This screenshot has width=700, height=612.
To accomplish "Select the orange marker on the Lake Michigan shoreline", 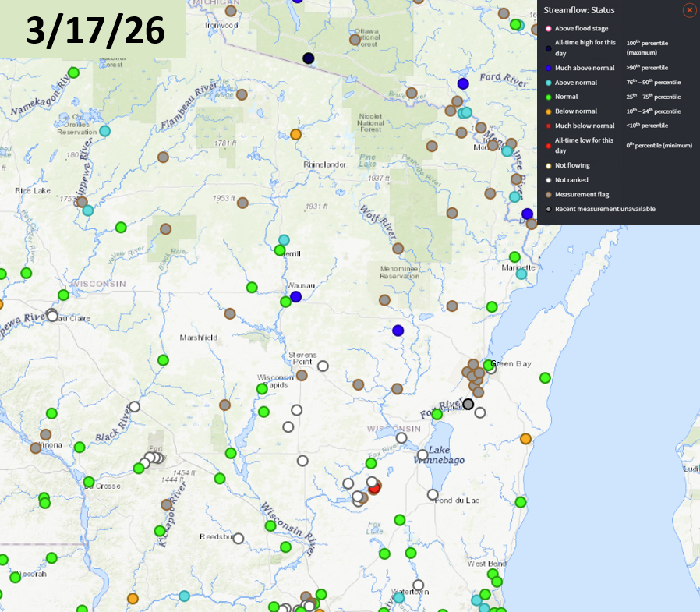I will tap(525, 439).
